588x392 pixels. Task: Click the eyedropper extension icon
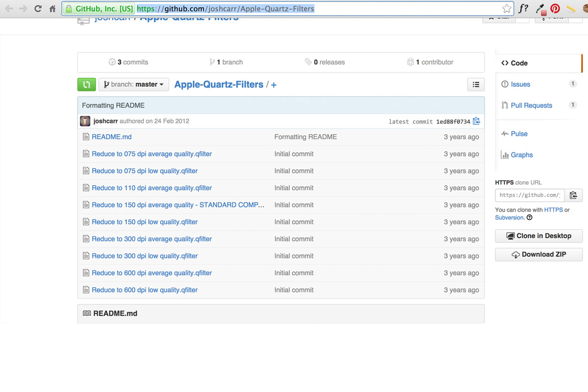click(540, 8)
